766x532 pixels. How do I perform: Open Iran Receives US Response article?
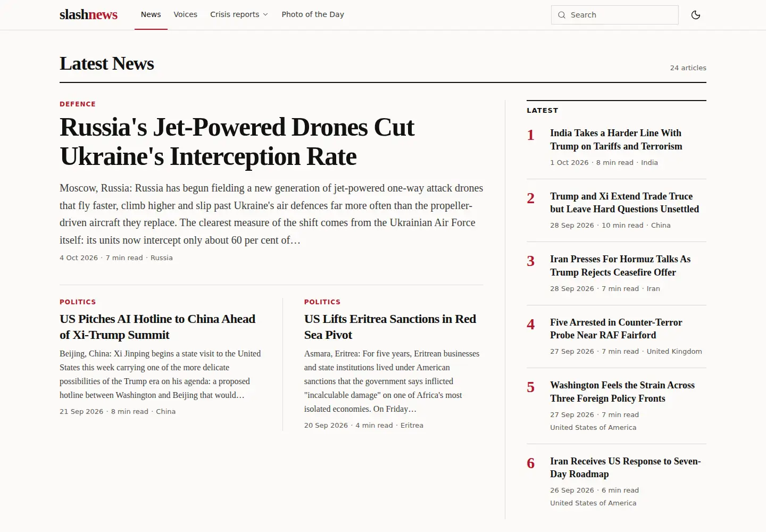pos(626,468)
